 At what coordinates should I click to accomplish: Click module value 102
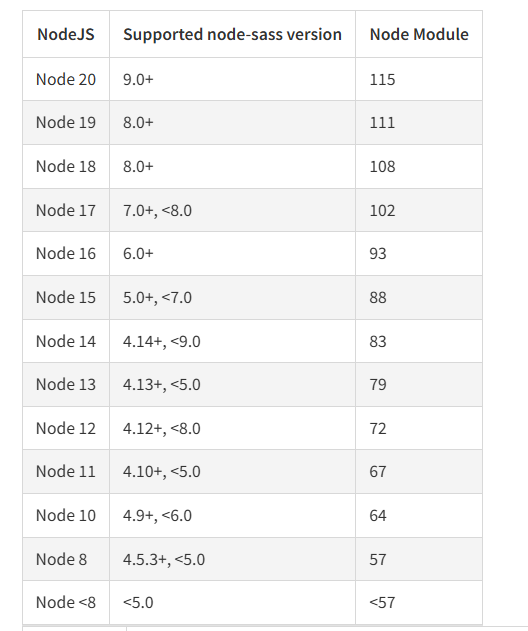[419, 210]
